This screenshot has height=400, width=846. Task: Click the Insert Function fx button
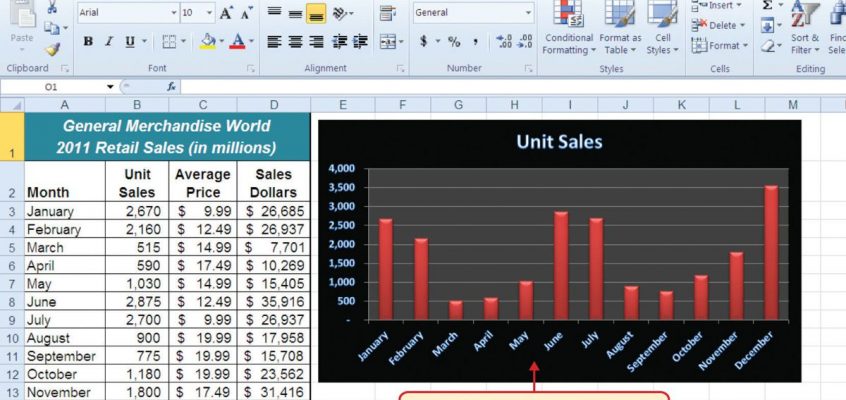(172, 86)
